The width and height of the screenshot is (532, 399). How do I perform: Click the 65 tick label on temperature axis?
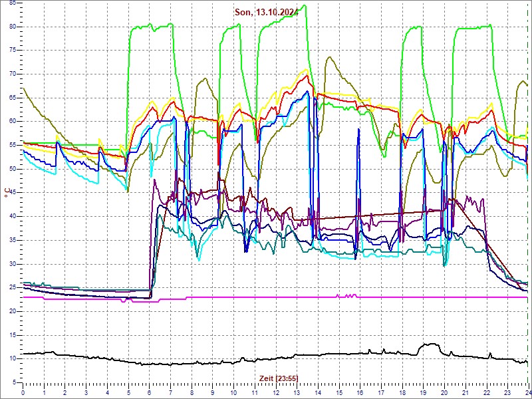click(12, 98)
